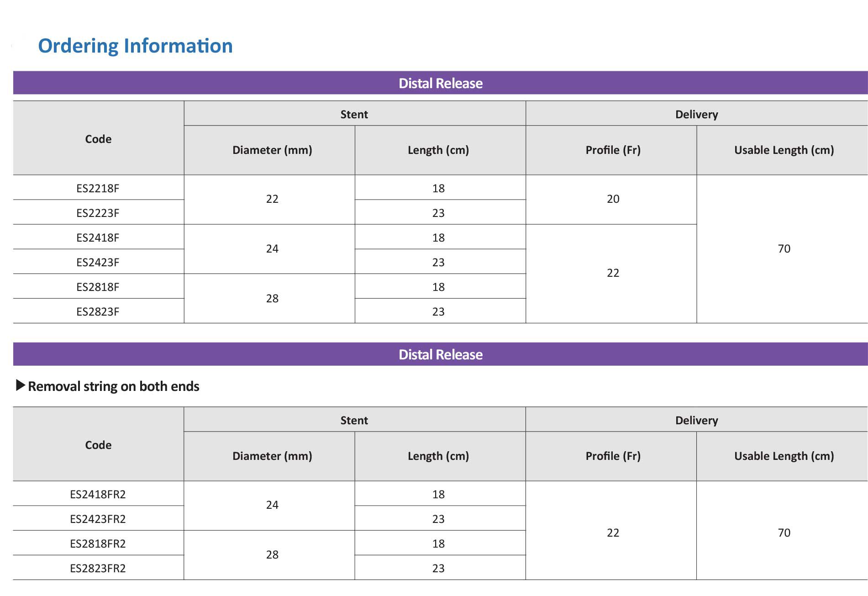Select product code ES2823FR2

(x=98, y=568)
